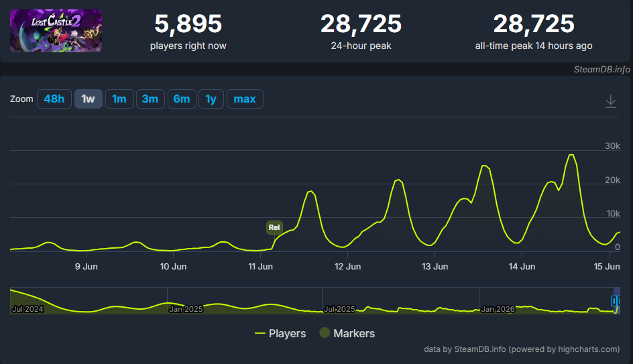Click the Rel release marker on chart
Image resolution: width=633 pixels, height=364 pixels.
[274, 227]
